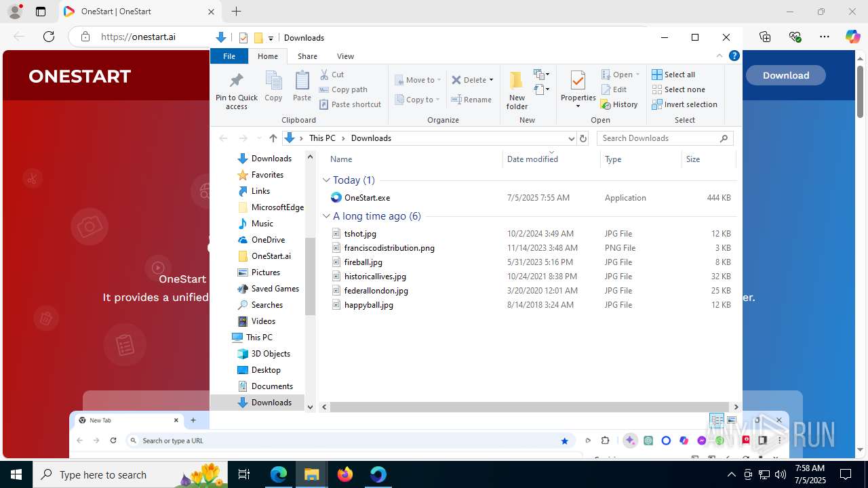Image resolution: width=868 pixels, height=488 pixels.
Task: Open OneDrive in navigation pane
Action: (268, 240)
